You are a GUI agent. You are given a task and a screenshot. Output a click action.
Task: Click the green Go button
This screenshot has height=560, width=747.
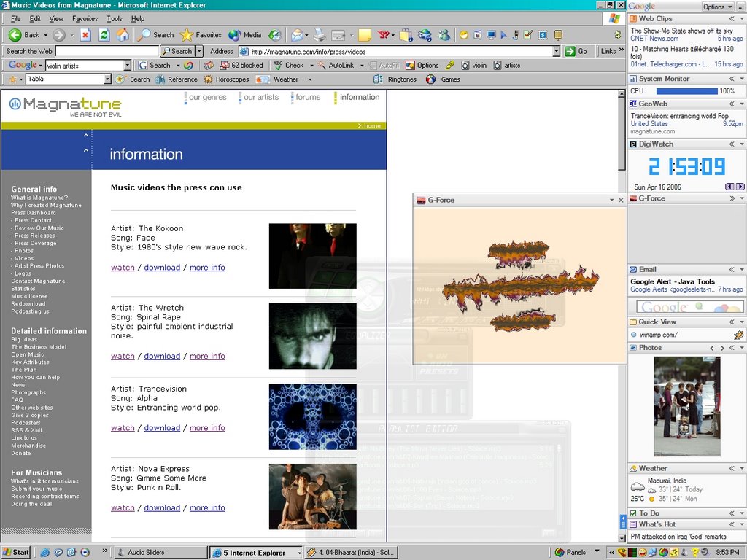576,52
